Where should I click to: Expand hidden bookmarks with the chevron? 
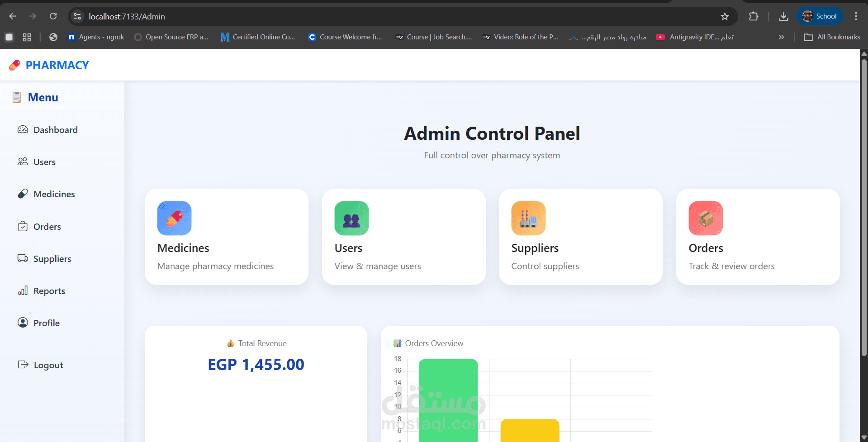click(x=781, y=37)
